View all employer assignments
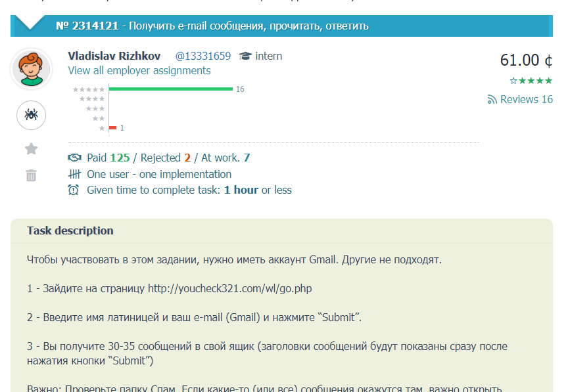The width and height of the screenshot is (570, 392). click(139, 71)
